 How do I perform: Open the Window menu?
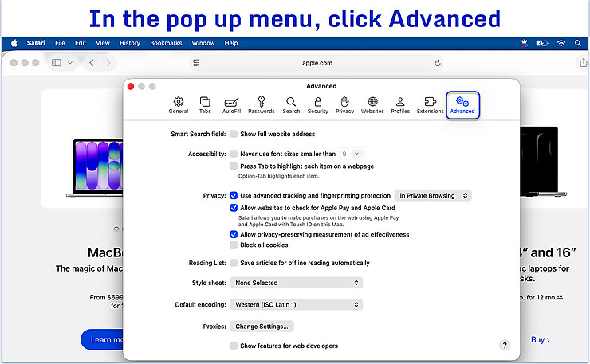tap(203, 43)
